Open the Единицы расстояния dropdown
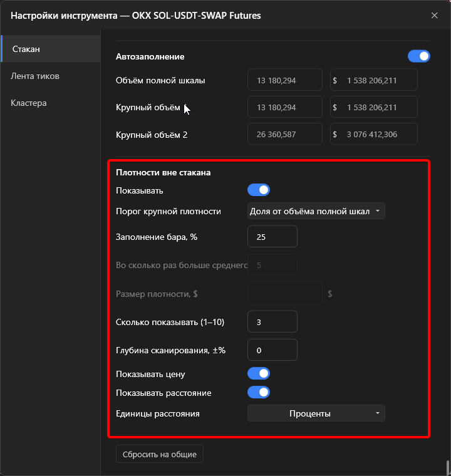451x476 pixels. tap(316, 413)
